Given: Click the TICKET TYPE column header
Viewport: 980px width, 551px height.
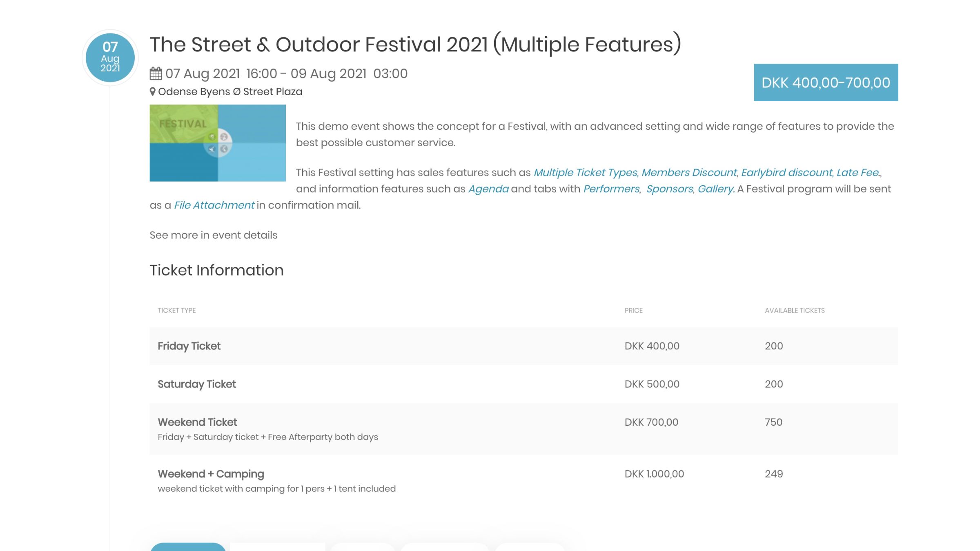Looking at the screenshot, I should (177, 311).
